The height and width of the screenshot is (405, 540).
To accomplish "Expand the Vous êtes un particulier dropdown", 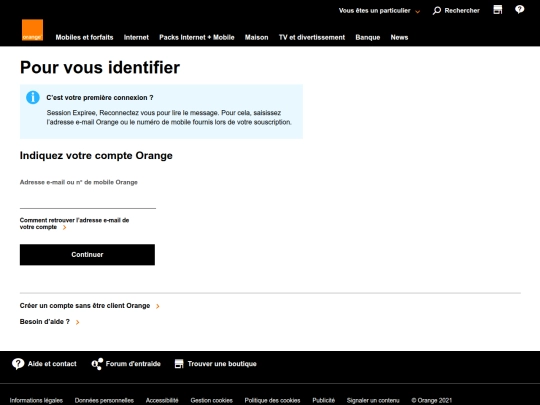I will [x=379, y=11].
